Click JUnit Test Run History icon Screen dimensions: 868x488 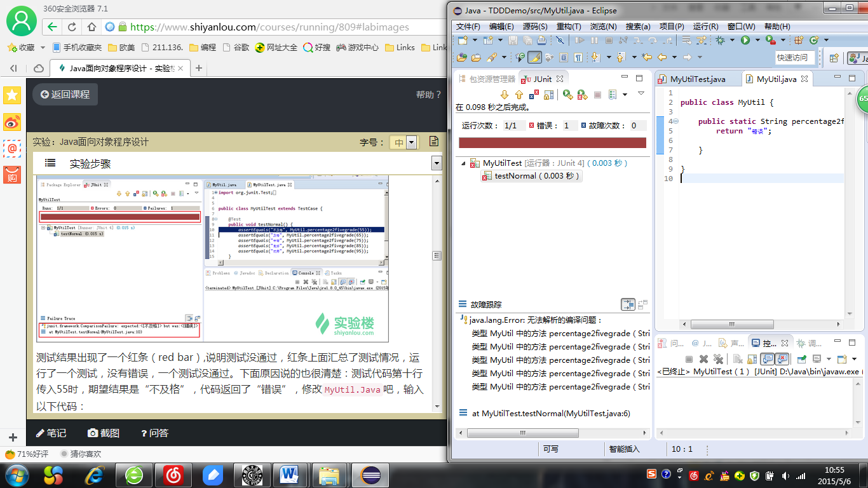point(613,95)
